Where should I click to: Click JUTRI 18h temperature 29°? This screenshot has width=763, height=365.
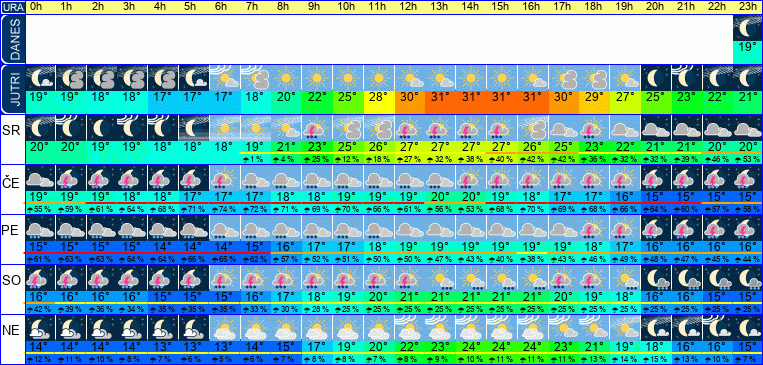click(x=594, y=96)
